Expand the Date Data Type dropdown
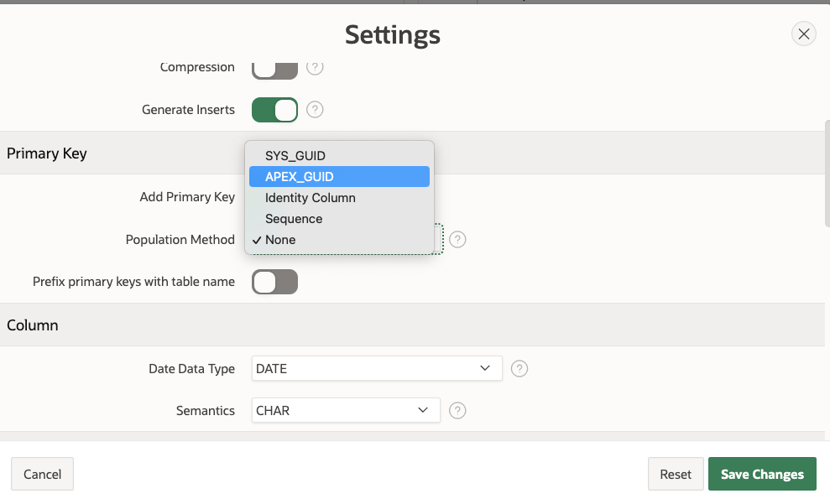Screen dimensions: 830x504 click(377, 368)
